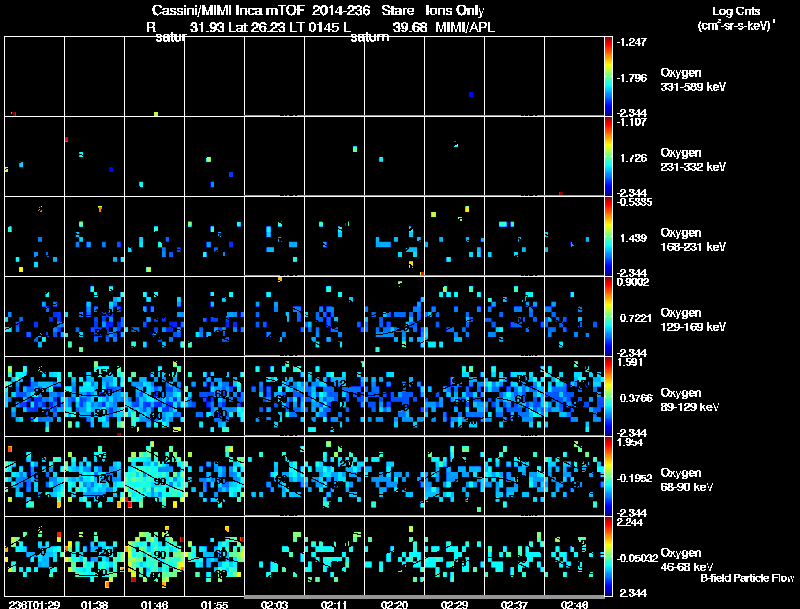Open the 02:29 image in the 168-231 keV row

pyautogui.click(x=455, y=236)
